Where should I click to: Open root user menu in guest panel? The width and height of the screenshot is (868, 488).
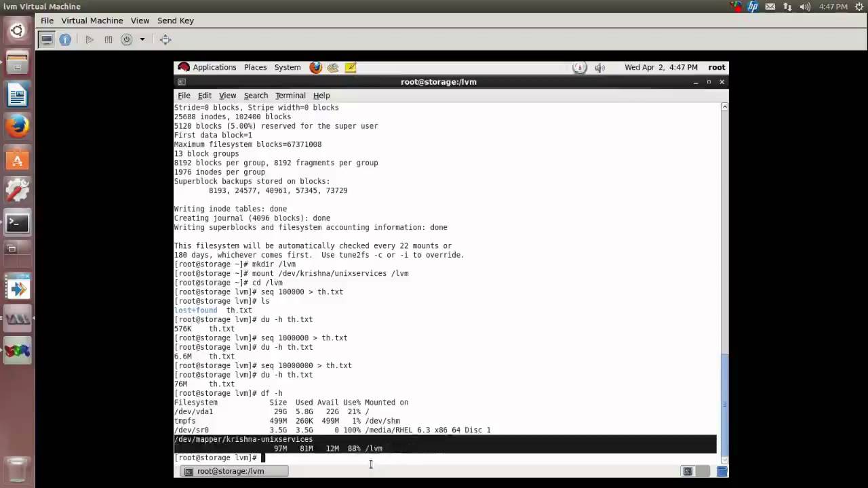717,67
